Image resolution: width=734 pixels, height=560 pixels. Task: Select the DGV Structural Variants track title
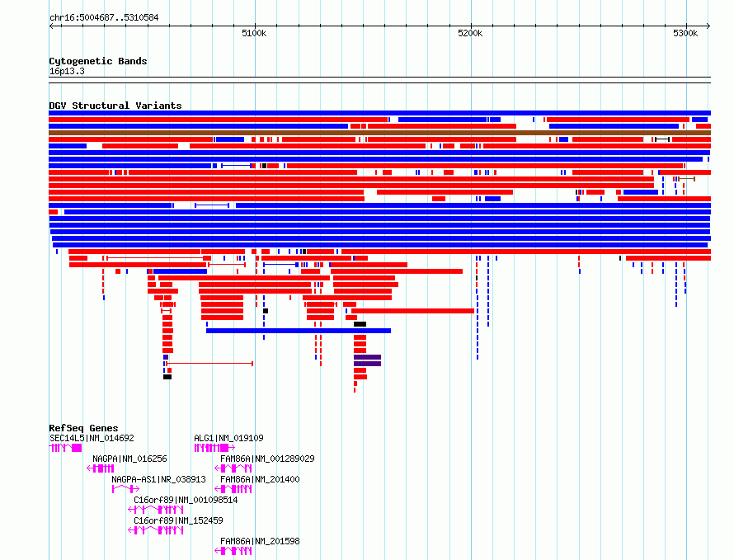click(115, 106)
